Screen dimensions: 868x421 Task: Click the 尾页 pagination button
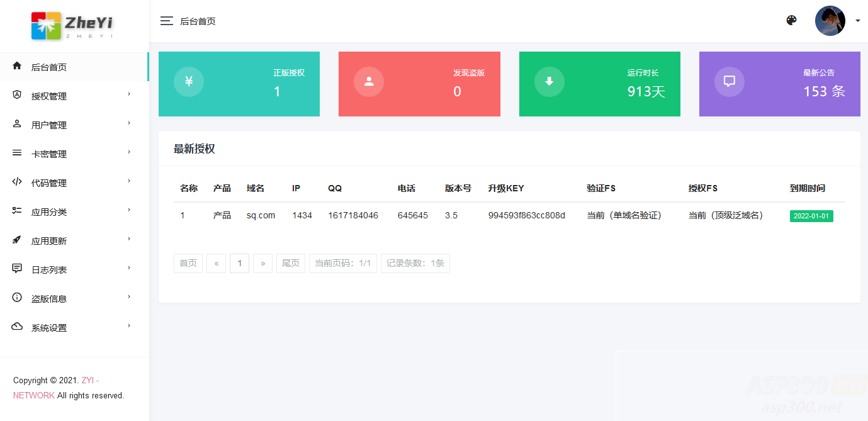290,263
